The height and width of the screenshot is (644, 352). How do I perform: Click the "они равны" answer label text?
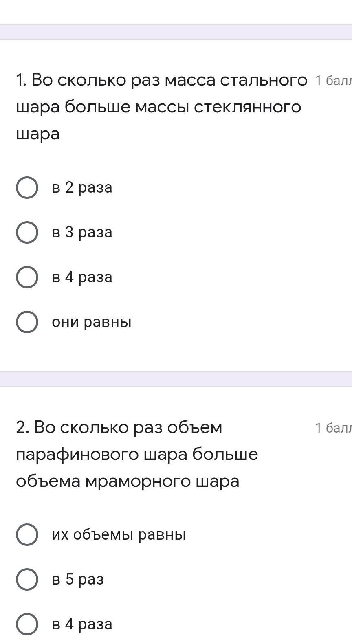pos(92,322)
